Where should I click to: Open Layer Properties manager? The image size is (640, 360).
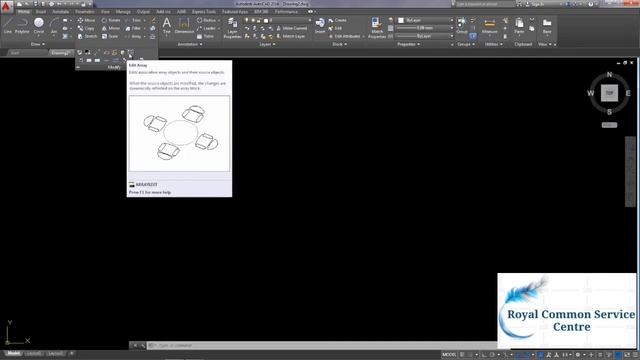[232, 28]
